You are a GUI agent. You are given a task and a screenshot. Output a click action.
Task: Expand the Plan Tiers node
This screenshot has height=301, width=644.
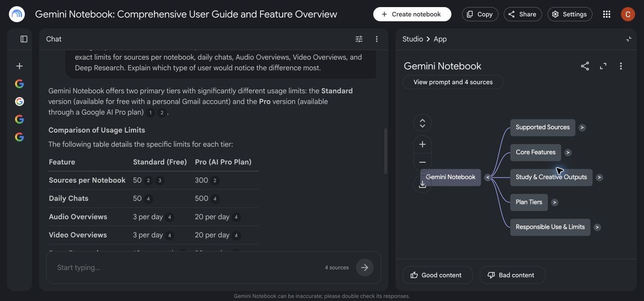(554, 202)
